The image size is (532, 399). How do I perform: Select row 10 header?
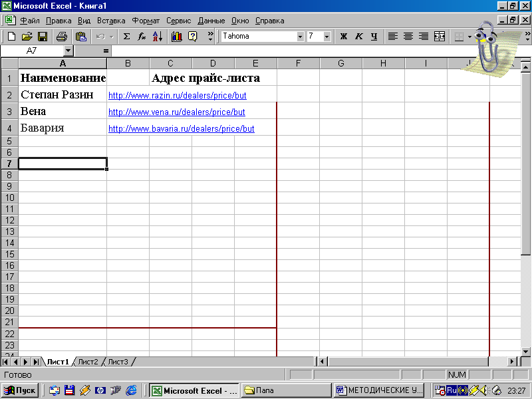tap(9, 198)
